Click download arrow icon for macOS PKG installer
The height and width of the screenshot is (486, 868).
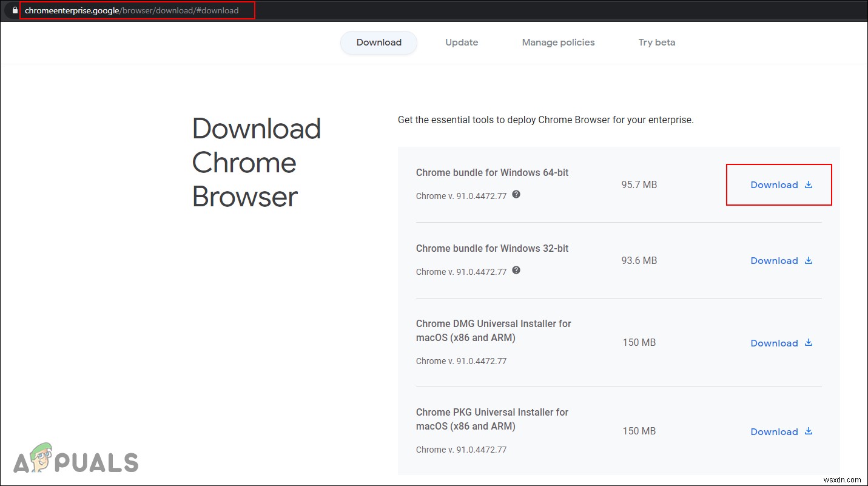[x=809, y=431]
